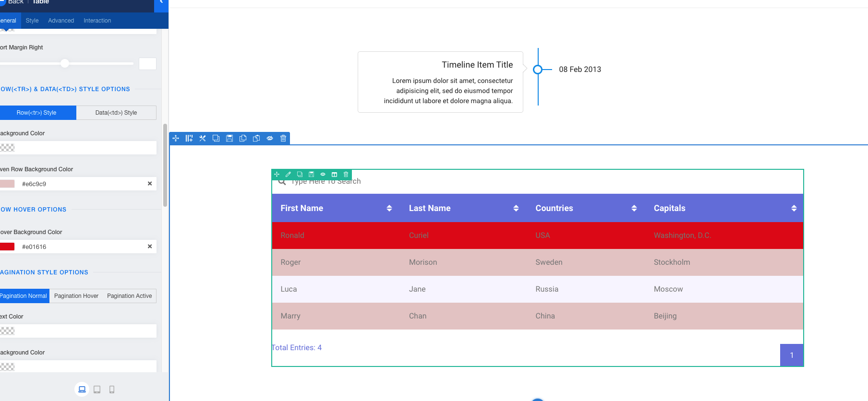The height and width of the screenshot is (401, 868).
Task: Toggle table addon visibility eye icon
Action: [x=323, y=175]
